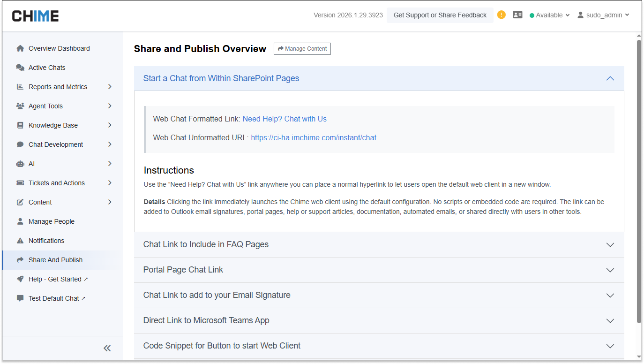Image resolution: width=644 pixels, height=364 pixels.
Task: Click the yellow warning alert icon
Action: 502,15
